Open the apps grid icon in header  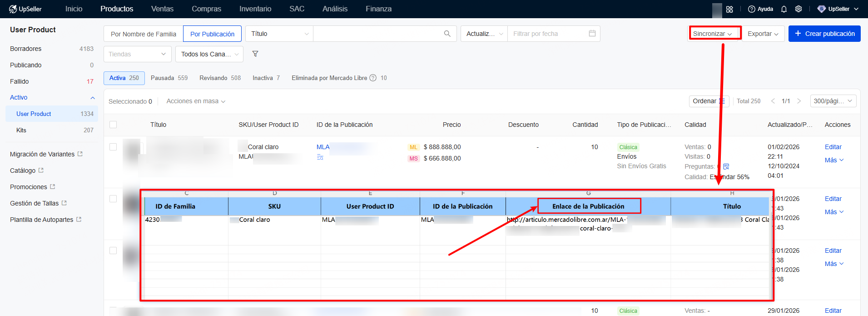click(x=729, y=9)
